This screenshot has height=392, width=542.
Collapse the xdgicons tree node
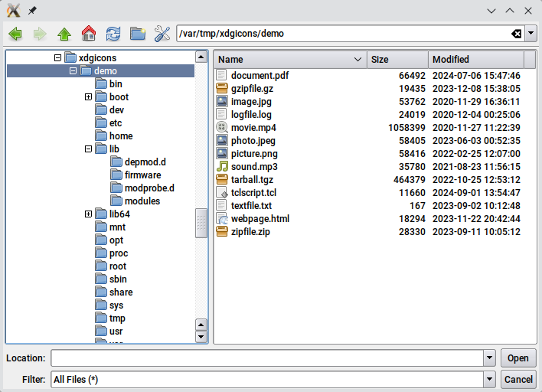57,57
